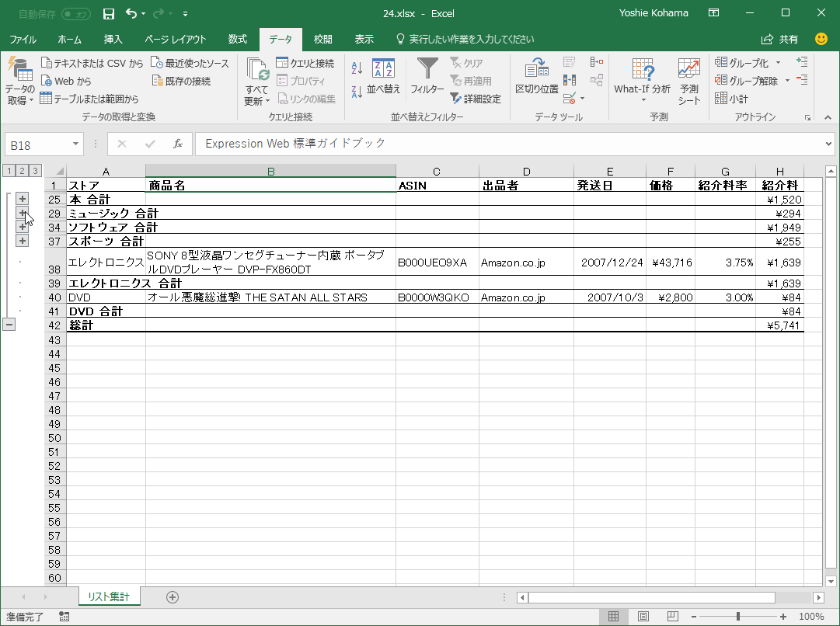Click the Share (共有) button
The width and height of the screenshot is (840, 626).
[x=779, y=39]
